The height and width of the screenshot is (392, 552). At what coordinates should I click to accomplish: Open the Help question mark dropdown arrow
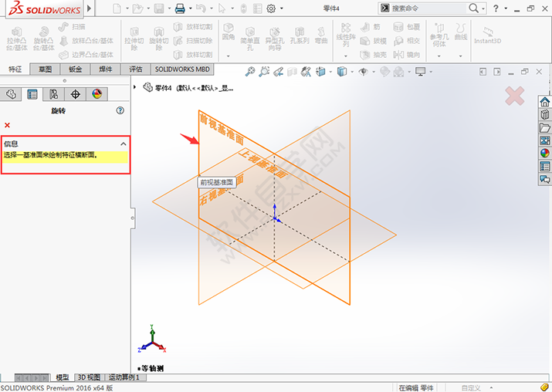tap(506, 8)
